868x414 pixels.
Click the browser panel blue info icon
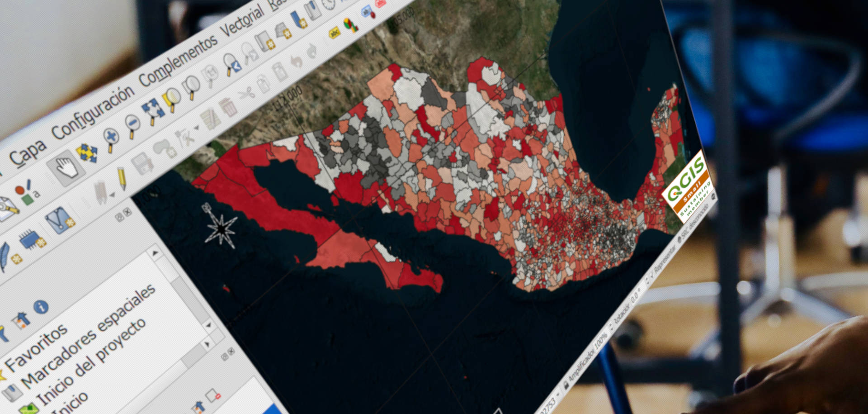tap(41, 307)
